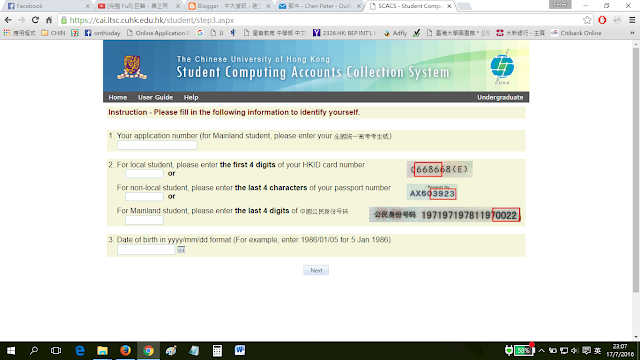Open the Home menu item
The height and width of the screenshot is (360, 640).
click(x=118, y=97)
